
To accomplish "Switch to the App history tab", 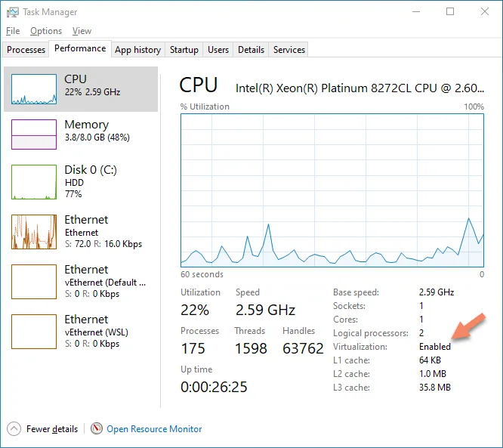I will pyautogui.click(x=138, y=50).
